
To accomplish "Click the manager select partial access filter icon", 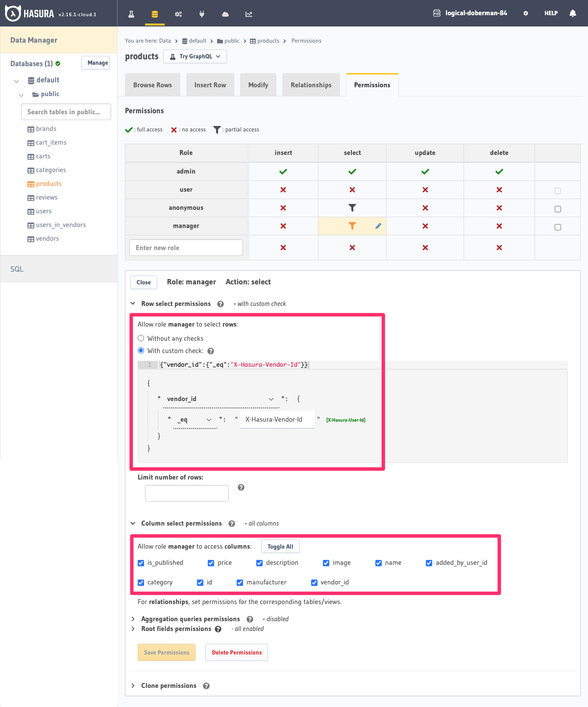I will click(352, 226).
